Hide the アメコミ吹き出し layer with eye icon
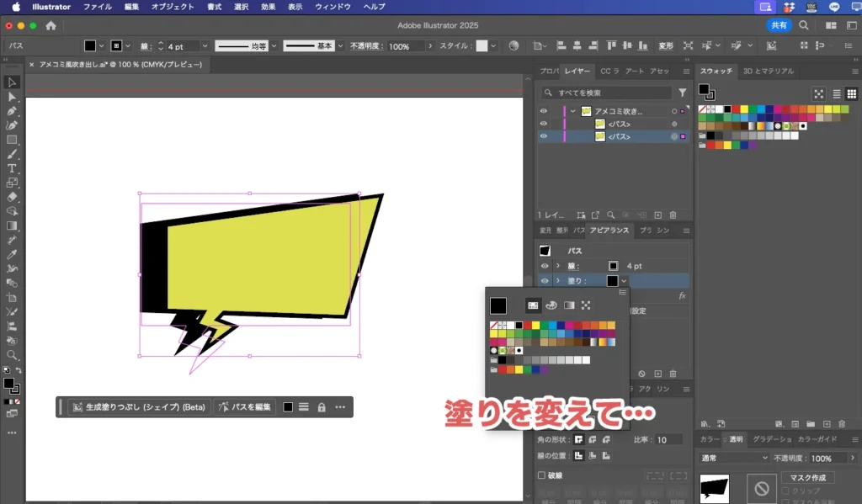862x504 pixels. coord(543,111)
